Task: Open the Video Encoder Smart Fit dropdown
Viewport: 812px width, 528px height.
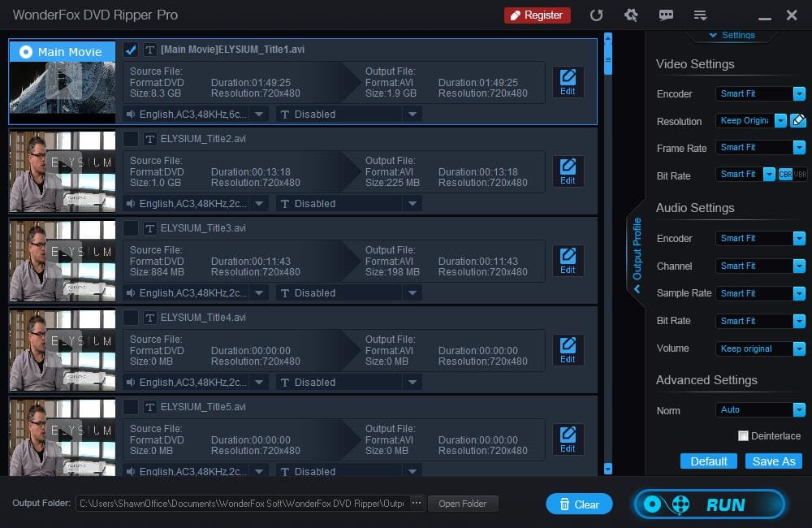Action: (760, 93)
